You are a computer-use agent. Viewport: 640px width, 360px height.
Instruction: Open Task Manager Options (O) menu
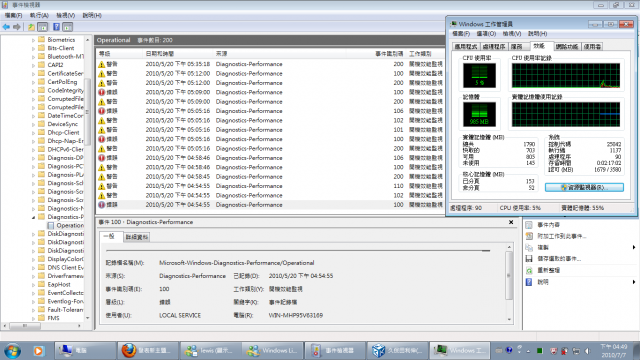pyautogui.click(x=486, y=33)
